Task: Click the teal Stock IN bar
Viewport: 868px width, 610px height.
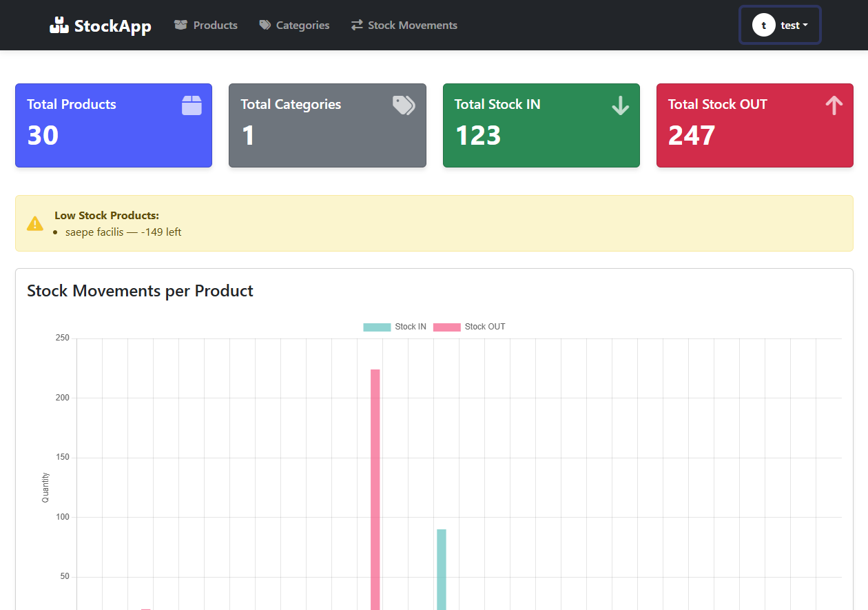Action: (x=442, y=569)
